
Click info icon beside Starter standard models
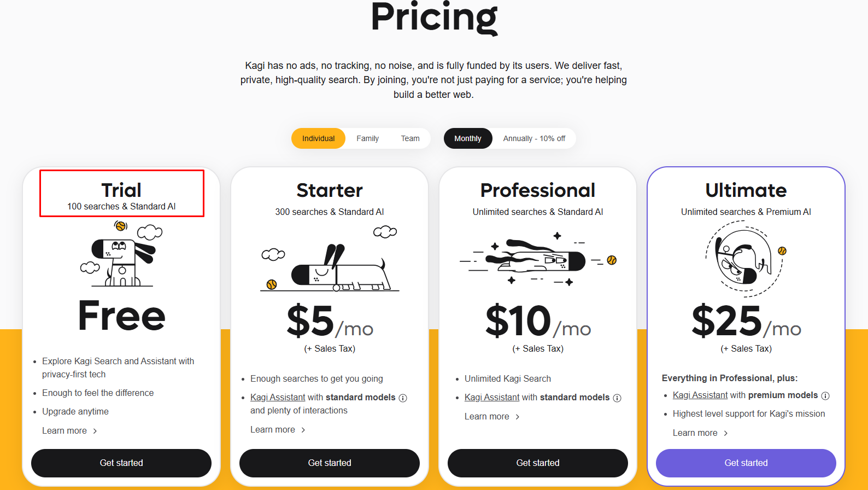coord(403,398)
